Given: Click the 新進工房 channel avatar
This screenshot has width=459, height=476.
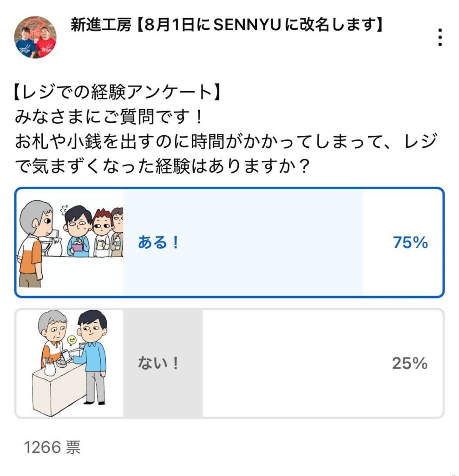Looking at the screenshot, I should pyautogui.click(x=35, y=37).
